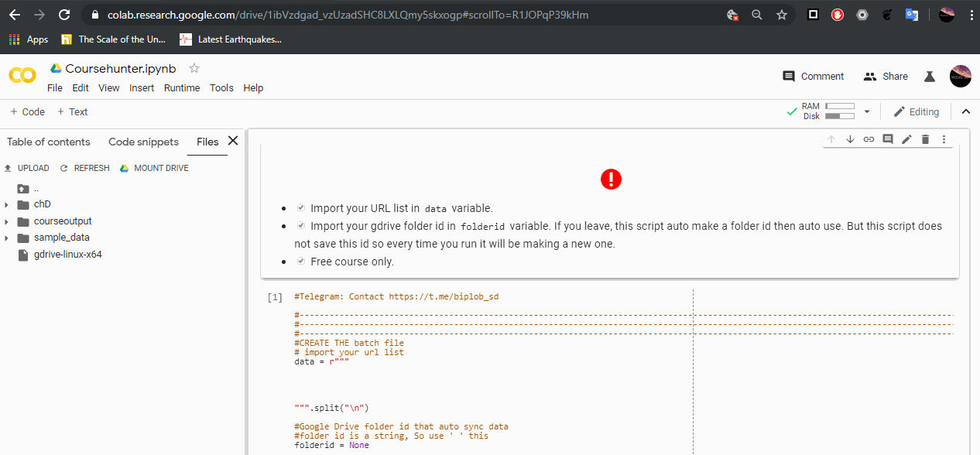Open the Runtime menu
This screenshot has height=455, width=980.
(x=182, y=88)
